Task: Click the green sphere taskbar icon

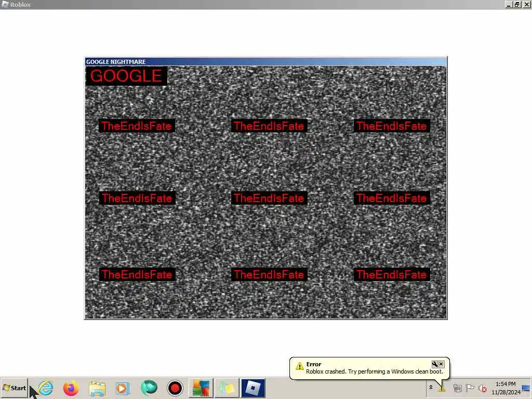Action: (x=149, y=388)
